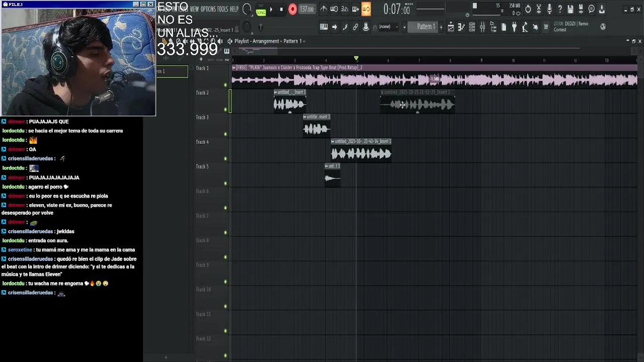This screenshot has height=362, width=644.
Task: Click the desk lamp tempo tapper icon
Action: (525, 27)
